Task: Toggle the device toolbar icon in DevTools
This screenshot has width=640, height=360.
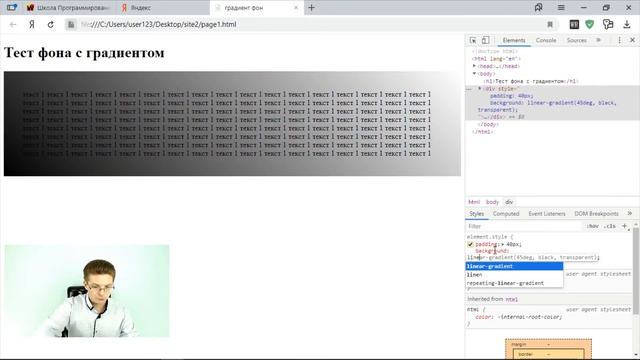Action: click(485, 40)
